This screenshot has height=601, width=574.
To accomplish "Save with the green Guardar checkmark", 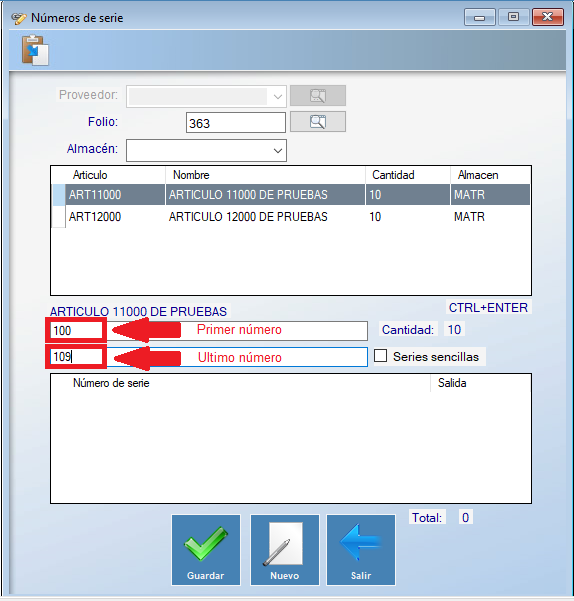I will click(206, 550).
